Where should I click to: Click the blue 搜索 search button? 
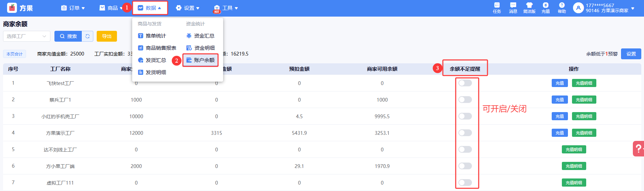68,36
